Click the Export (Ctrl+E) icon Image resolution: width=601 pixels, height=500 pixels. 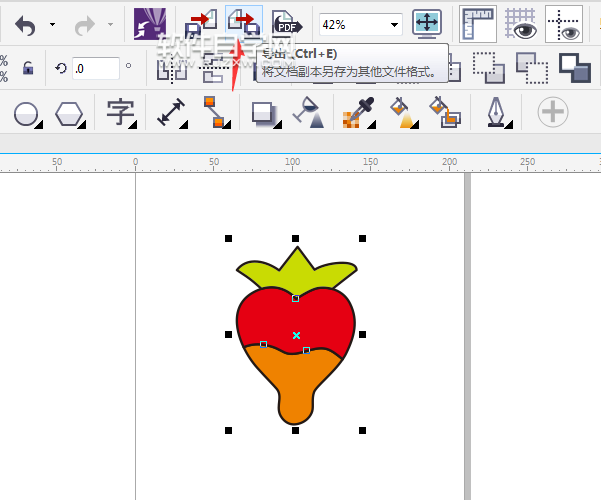244,23
